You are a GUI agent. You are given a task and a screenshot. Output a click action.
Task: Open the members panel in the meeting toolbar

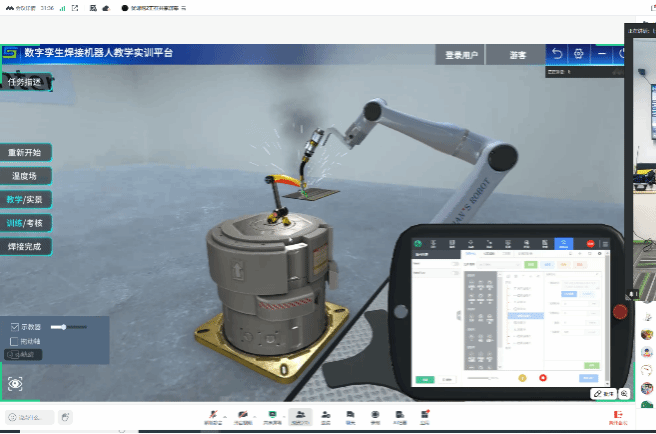pyautogui.click(x=299, y=415)
